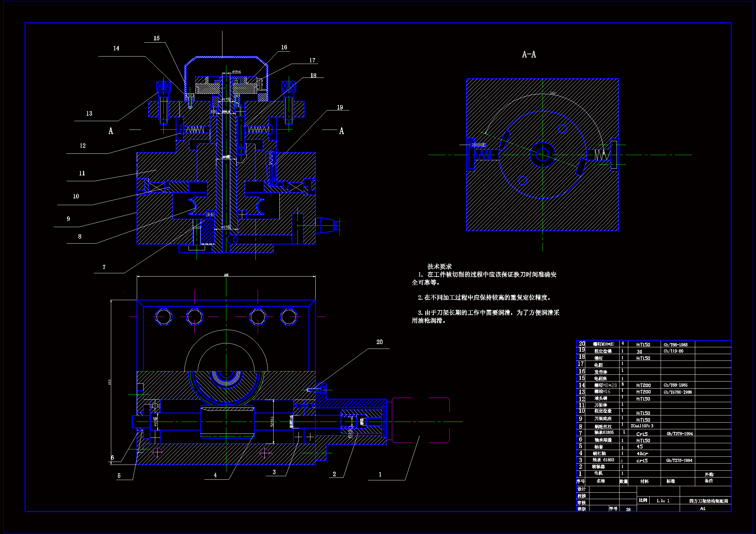Click the 电机 name cell in parts list

coord(598,474)
